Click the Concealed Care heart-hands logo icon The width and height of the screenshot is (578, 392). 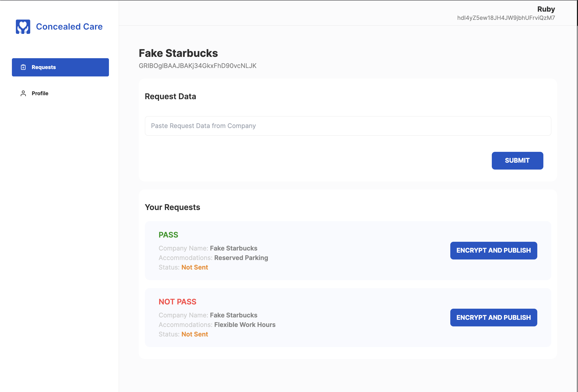[23, 27]
